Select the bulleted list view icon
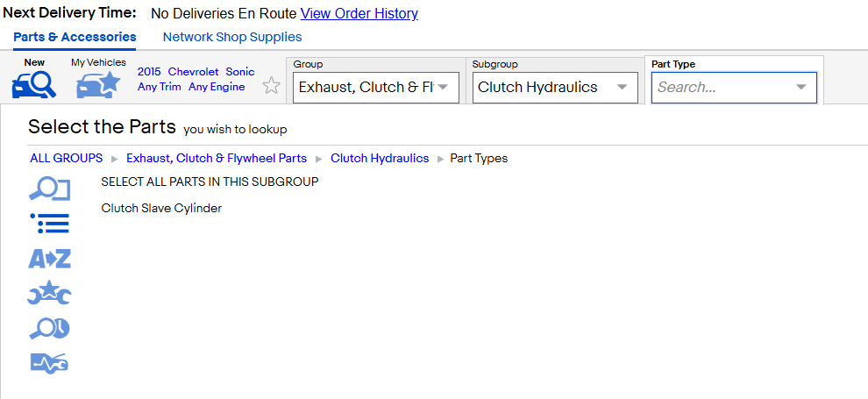Image resolution: width=868 pixels, height=399 pixels. [x=49, y=223]
